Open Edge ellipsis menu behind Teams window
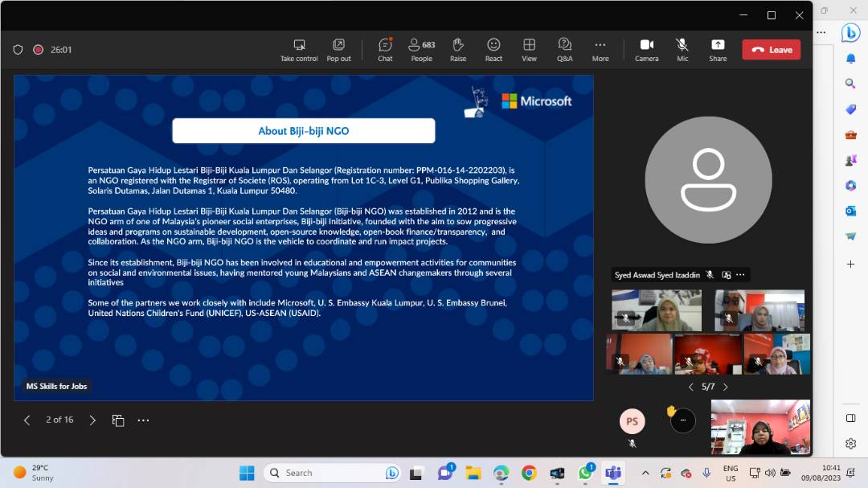The height and width of the screenshot is (488, 868). coord(821,32)
